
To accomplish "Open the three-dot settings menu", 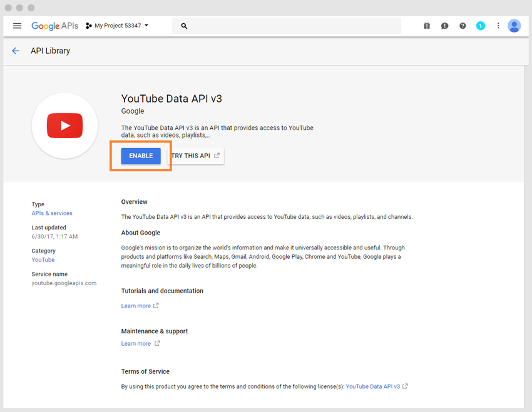I will [498, 26].
